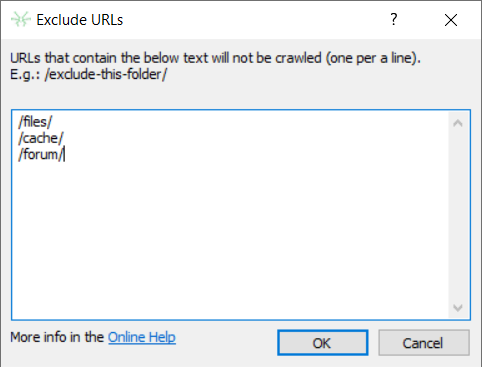The width and height of the screenshot is (482, 367).
Task: Click the blank title bar space before the help button
Action: pyautogui.click(x=253, y=20)
